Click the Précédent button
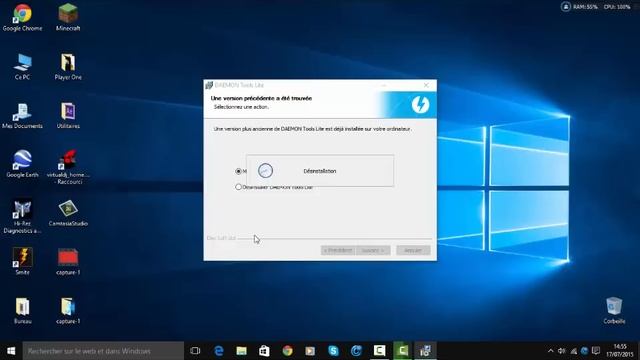This screenshot has width=640, height=360. pos(338,250)
